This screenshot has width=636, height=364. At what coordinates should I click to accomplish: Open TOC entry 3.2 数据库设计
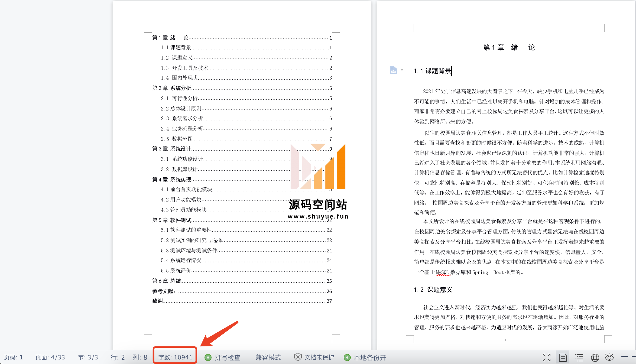[x=246, y=169]
